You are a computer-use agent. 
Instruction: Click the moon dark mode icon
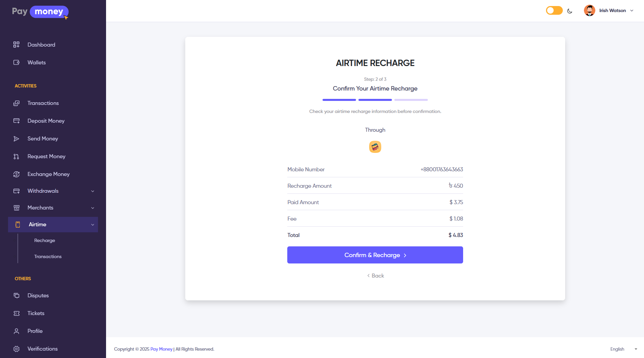click(x=569, y=11)
